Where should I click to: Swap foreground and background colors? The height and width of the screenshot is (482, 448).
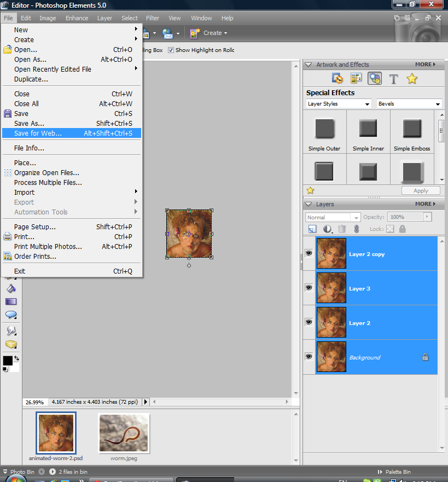[16, 358]
